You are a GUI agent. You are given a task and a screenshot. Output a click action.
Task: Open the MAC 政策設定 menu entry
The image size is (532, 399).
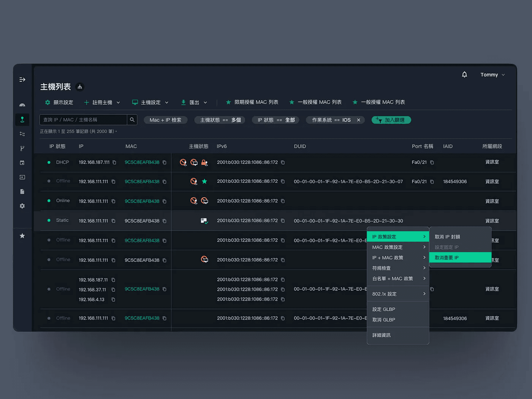398,247
